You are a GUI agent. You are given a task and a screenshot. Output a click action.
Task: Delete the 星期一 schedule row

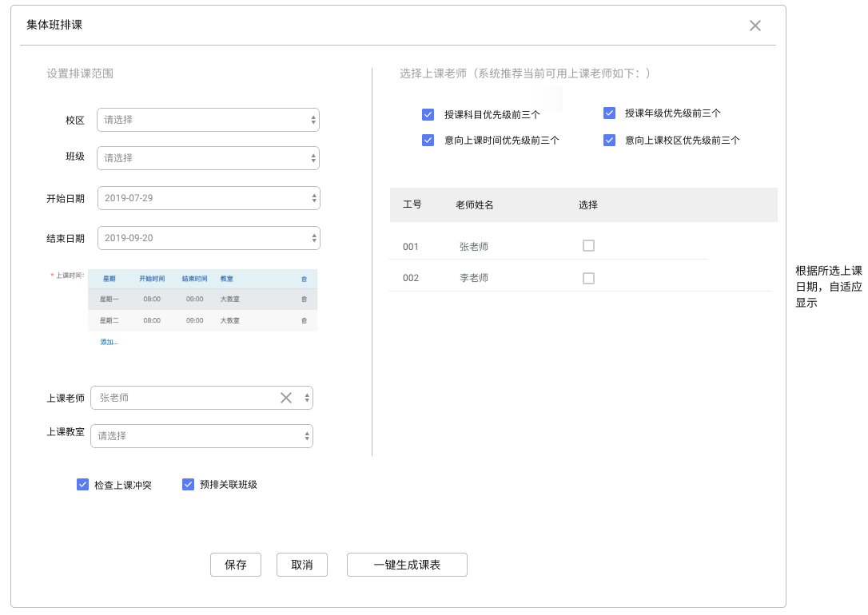[304, 299]
